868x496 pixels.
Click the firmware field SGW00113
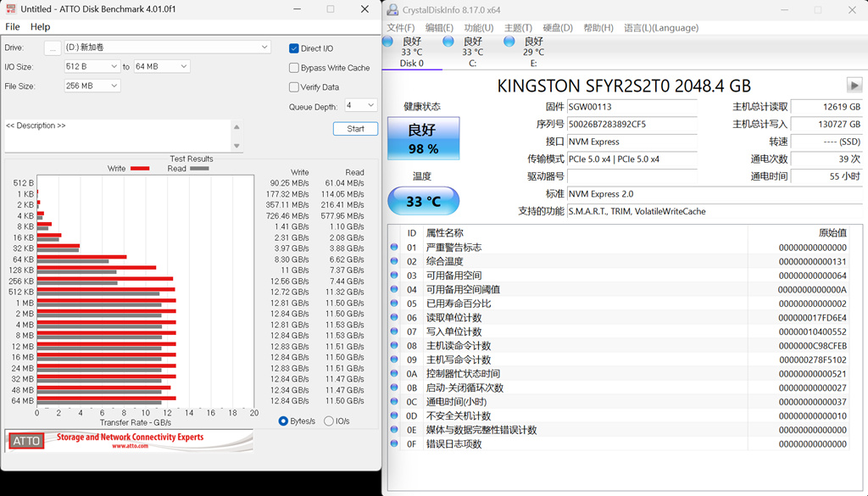tap(632, 107)
